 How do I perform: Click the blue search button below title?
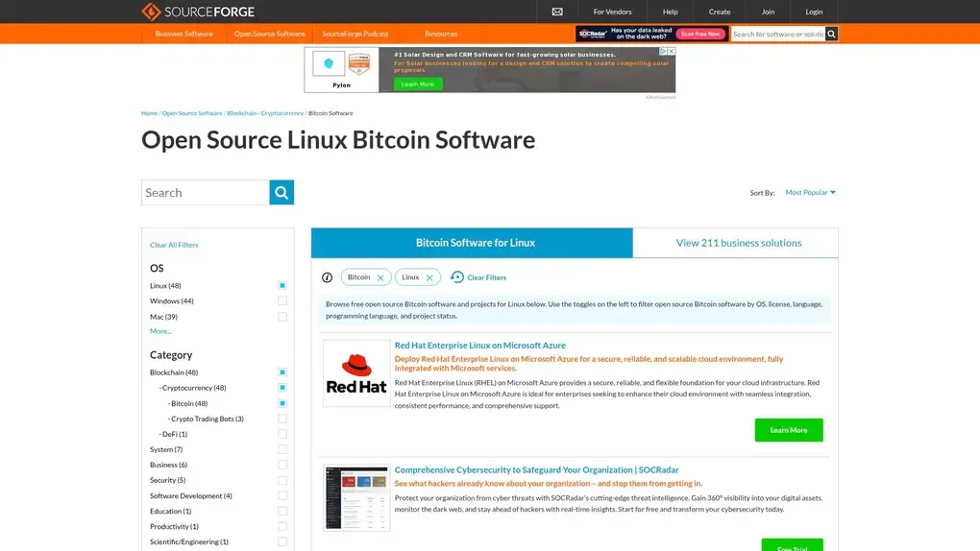(x=282, y=192)
